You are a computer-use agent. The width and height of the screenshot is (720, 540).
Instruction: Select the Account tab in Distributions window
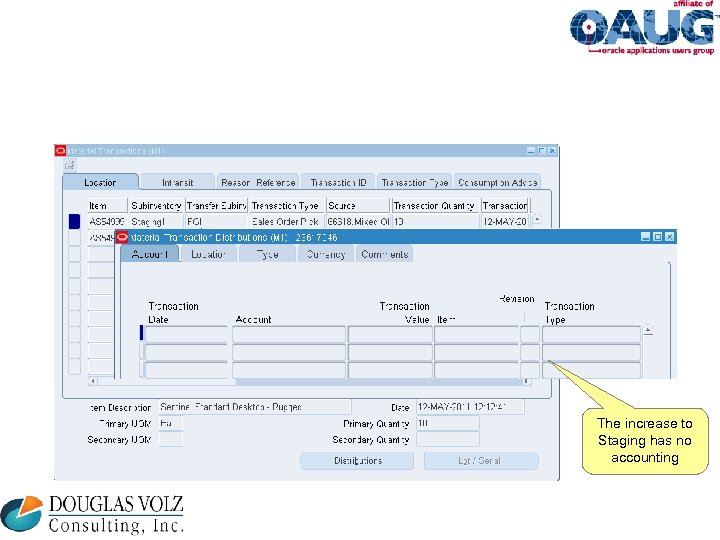coord(150,254)
